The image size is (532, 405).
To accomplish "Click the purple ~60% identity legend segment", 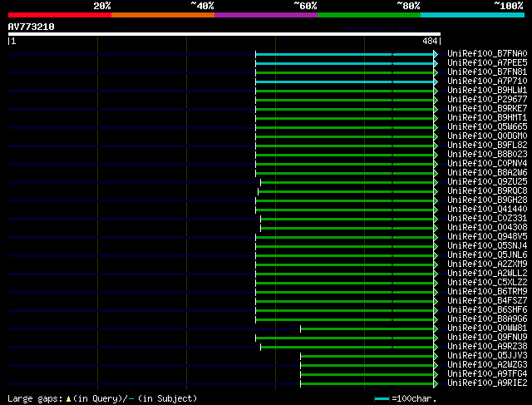I will coord(266,15).
